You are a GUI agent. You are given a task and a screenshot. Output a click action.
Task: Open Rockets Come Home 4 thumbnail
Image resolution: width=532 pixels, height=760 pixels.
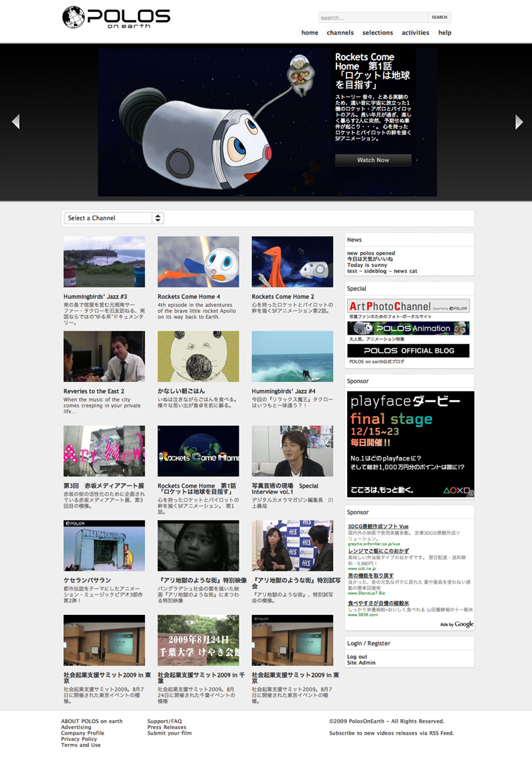coord(198,262)
